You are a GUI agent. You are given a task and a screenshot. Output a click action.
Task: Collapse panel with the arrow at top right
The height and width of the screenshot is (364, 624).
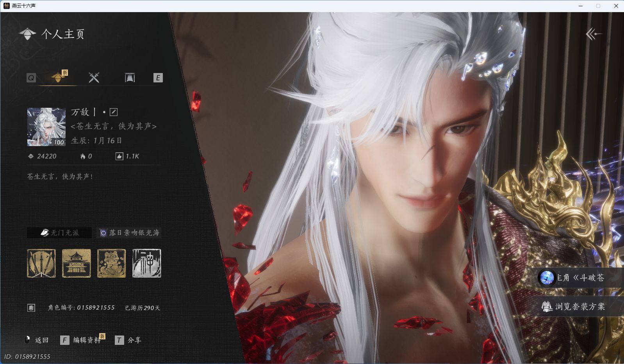coord(593,34)
